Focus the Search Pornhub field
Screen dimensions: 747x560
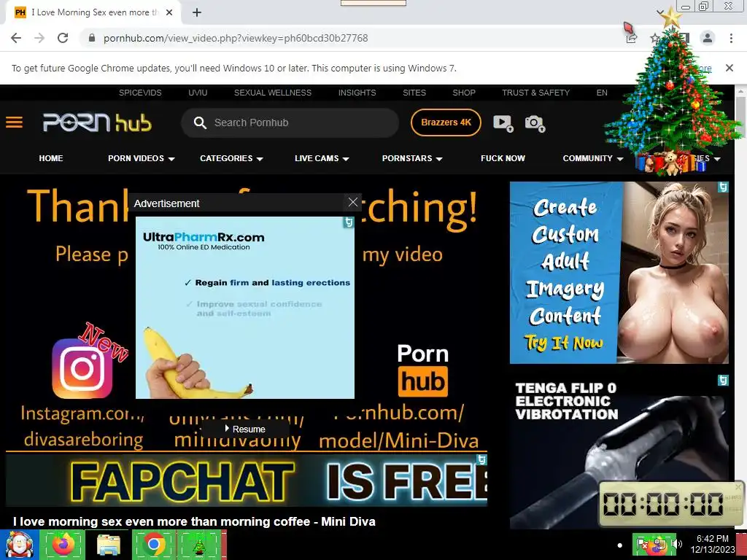[290, 122]
